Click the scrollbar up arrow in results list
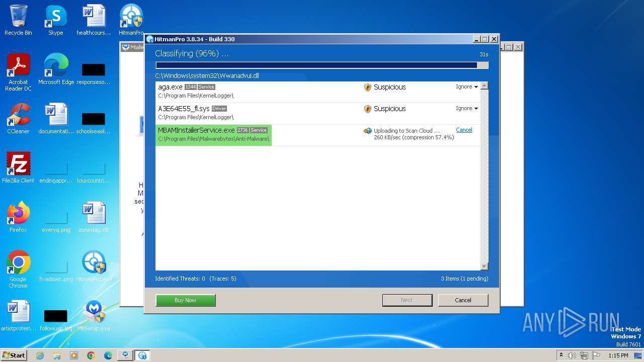 tap(484, 86)
